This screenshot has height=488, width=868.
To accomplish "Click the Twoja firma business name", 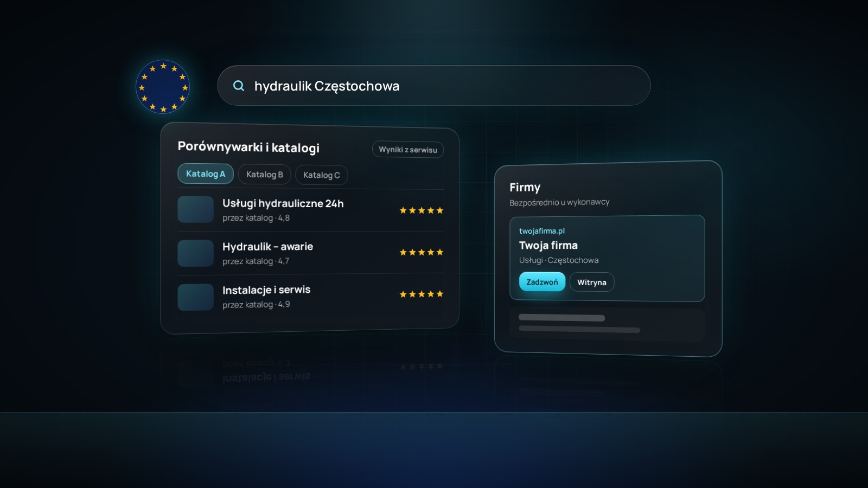I will pos(548,245).
